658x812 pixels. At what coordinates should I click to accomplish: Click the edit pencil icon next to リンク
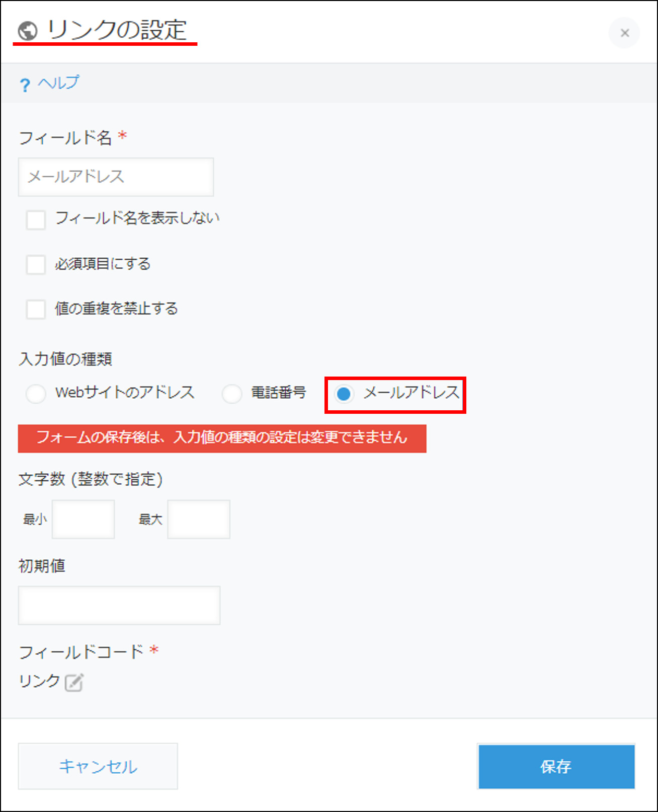[74, 683]
